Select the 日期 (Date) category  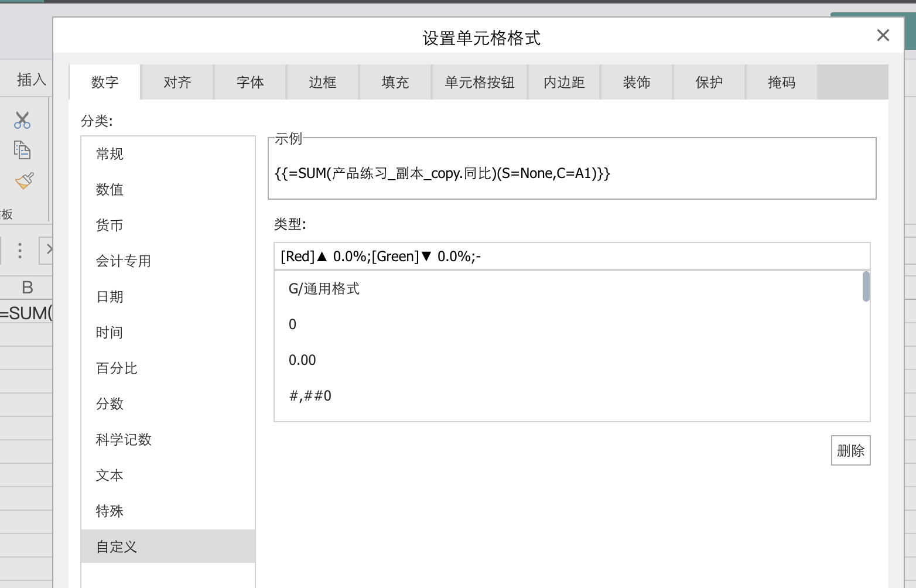[110, 296]
